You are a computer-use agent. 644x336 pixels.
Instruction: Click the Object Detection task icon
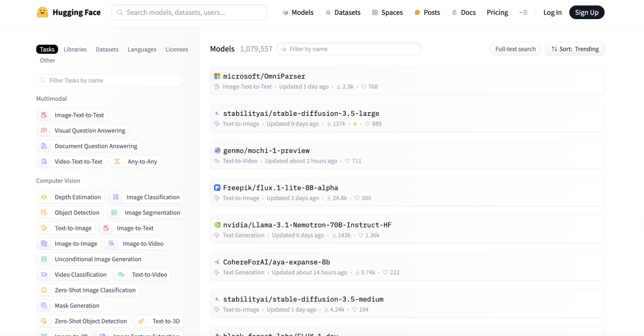[x=44, y=212]
